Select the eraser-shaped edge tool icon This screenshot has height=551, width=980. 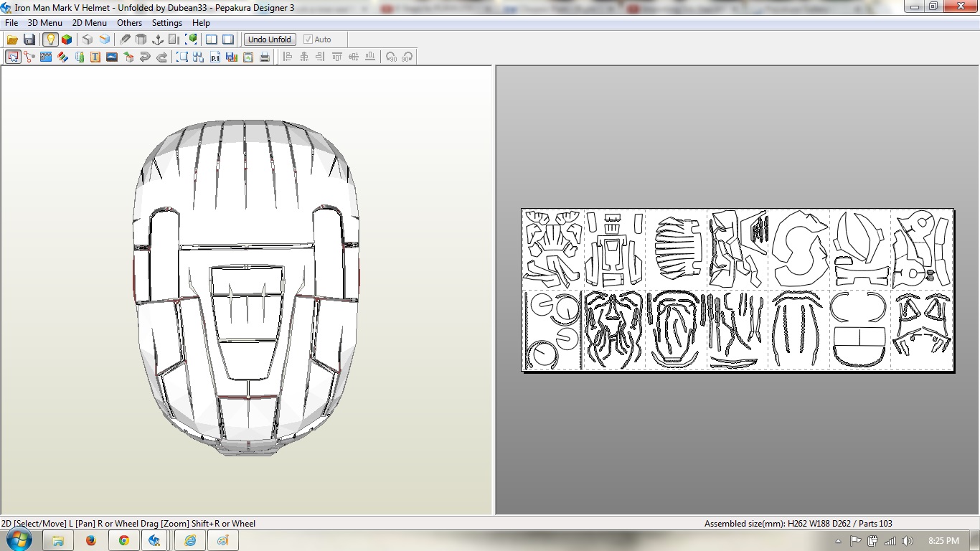click(125, 39)
